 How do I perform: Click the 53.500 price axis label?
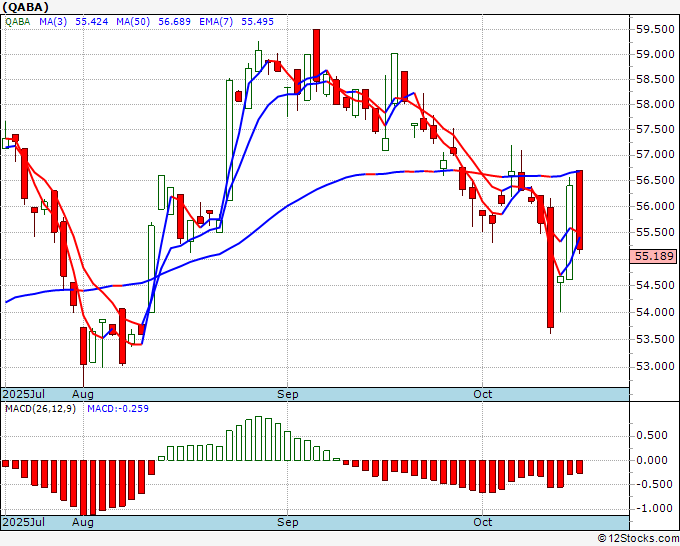pos(655,339)
